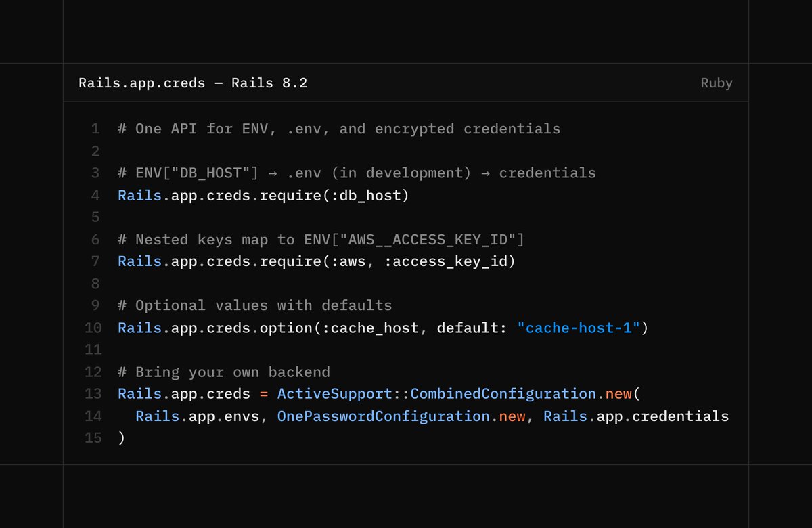Click "ActiveSupport::CombinedConfiguration" class name
812x528 pixels.
437,394
